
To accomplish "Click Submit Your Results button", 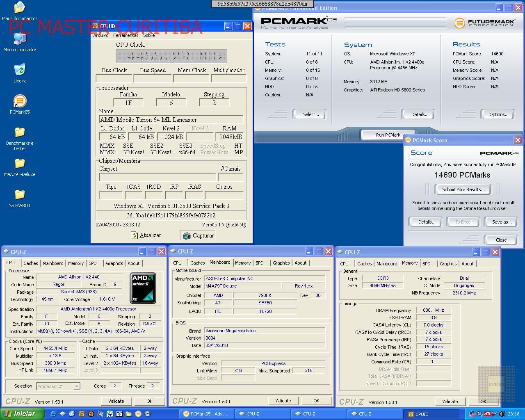I will point(463,189).
